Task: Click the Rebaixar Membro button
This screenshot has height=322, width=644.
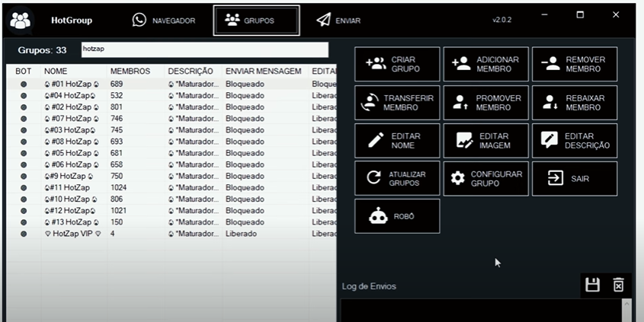Action: click(575, 103)
